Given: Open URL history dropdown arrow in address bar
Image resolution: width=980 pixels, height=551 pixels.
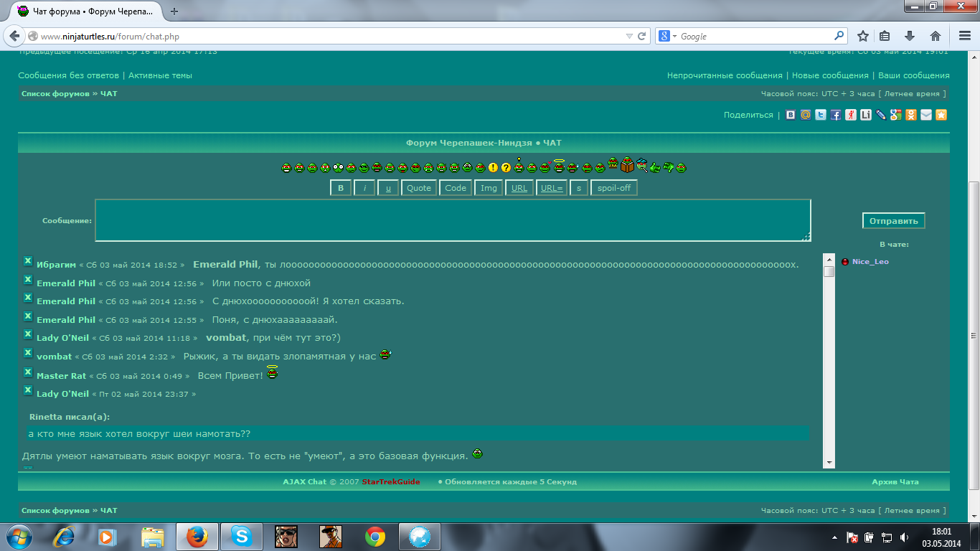Looking at the screenshot, I should tap(629, 36).
